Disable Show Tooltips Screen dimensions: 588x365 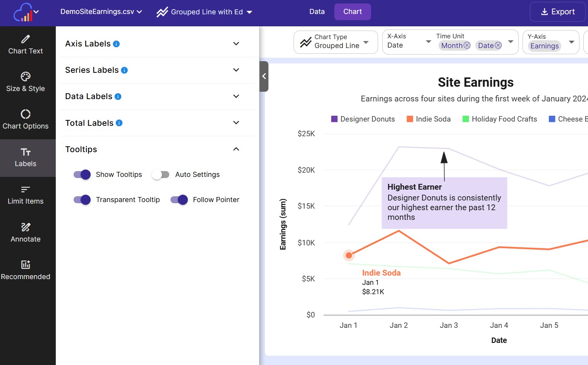point(82,175)
